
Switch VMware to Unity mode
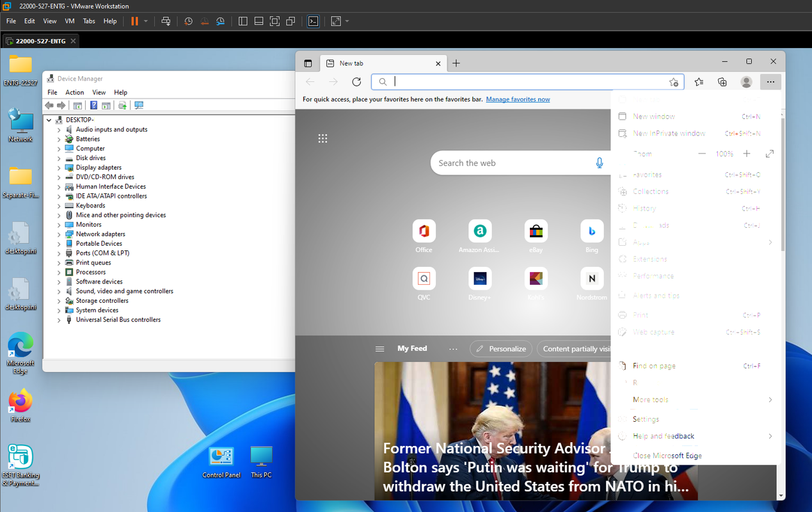coord(291,21)
